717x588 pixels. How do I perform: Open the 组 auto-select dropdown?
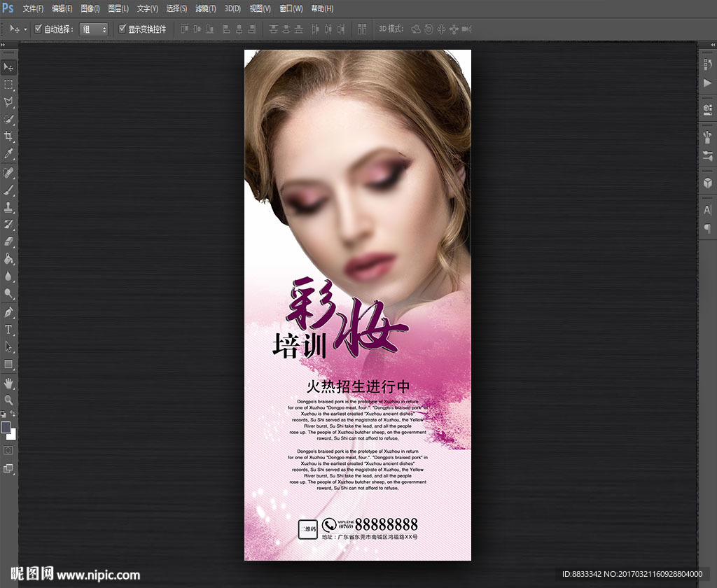click(94, 29)
